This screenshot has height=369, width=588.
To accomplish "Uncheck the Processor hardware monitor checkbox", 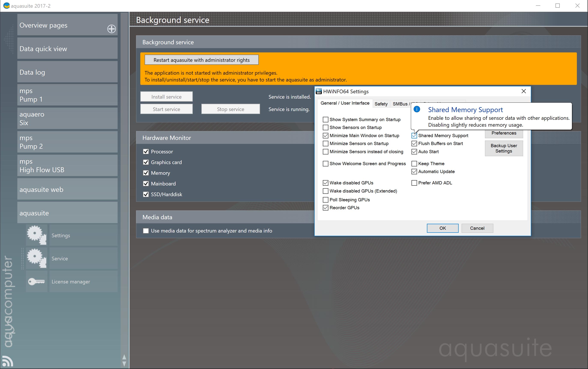I will pos(146,151).
